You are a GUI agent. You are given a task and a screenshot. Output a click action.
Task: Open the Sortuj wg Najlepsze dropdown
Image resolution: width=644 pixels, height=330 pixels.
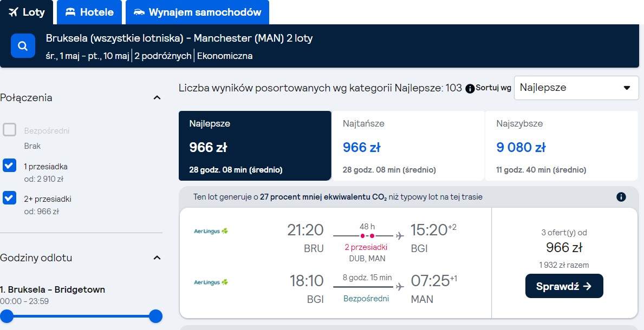(x=576, y=88)
